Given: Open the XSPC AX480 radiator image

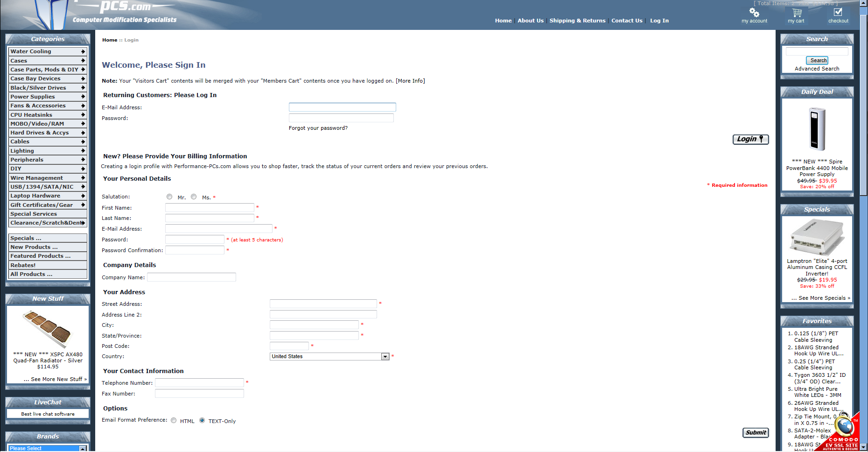Looking at the screenshot, I should (x=47, y=329).
